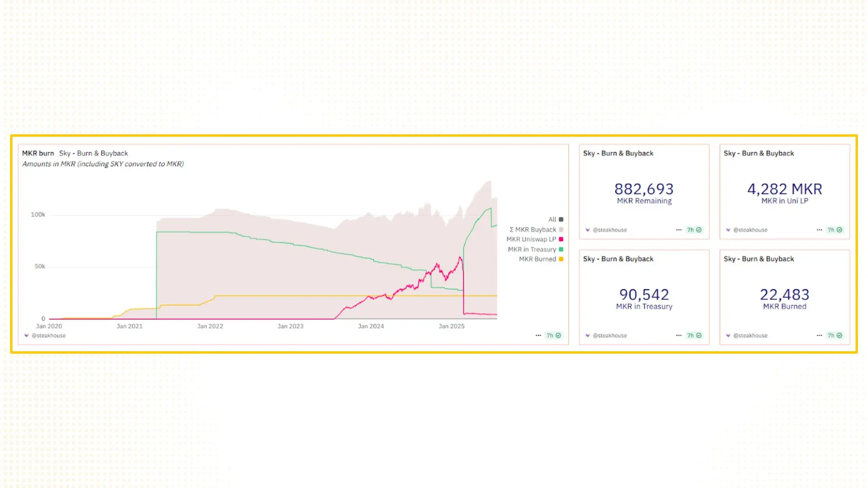Open three-dot menu on MKR in Uni LP card
The image size is (868, 488).
[819, 230]
